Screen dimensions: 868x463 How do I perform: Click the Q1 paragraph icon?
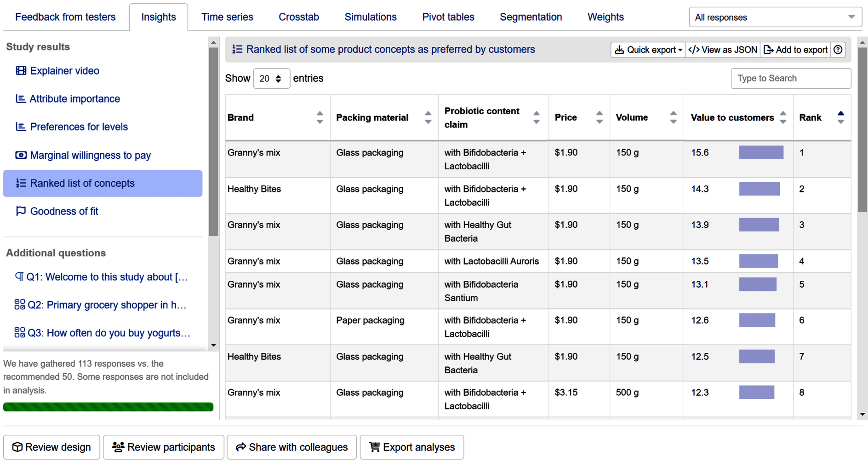click(x=19, y=277)
